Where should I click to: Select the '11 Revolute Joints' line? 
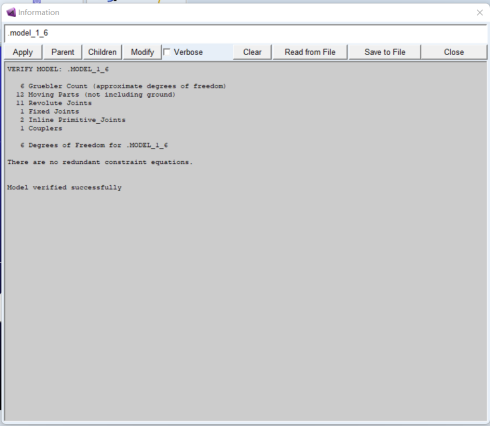[x=54, y=103]
